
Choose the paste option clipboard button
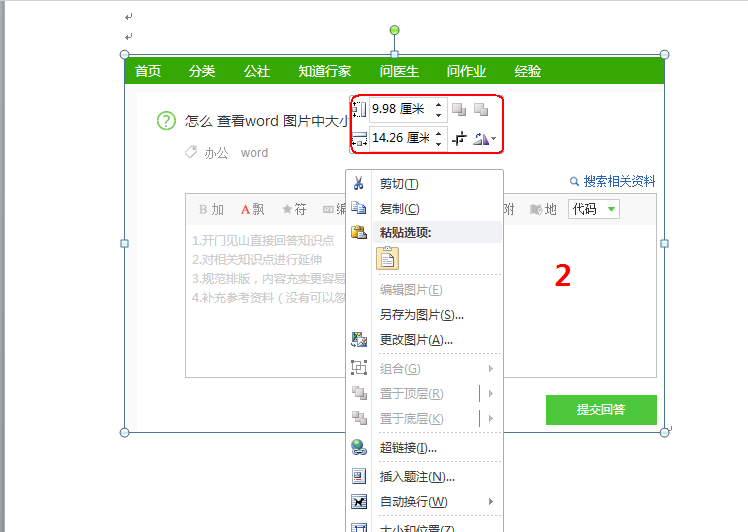point(387,259)
